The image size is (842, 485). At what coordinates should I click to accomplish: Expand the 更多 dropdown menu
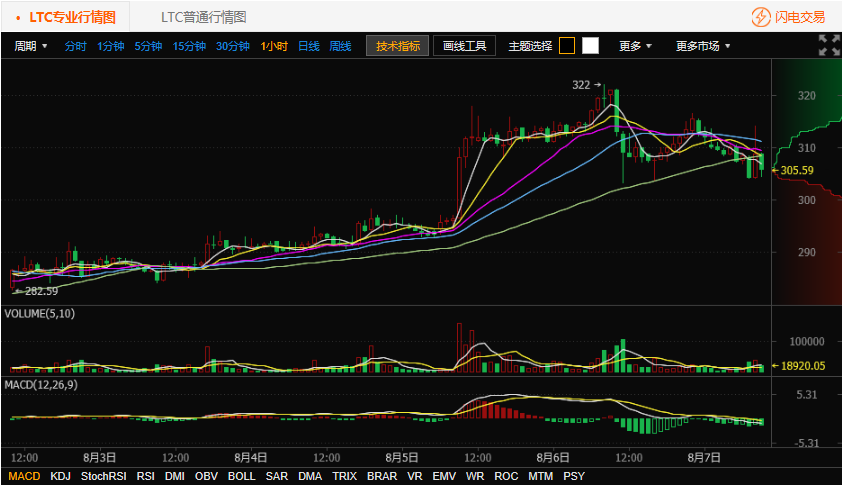pyautogui.click(x=635, y=46)
